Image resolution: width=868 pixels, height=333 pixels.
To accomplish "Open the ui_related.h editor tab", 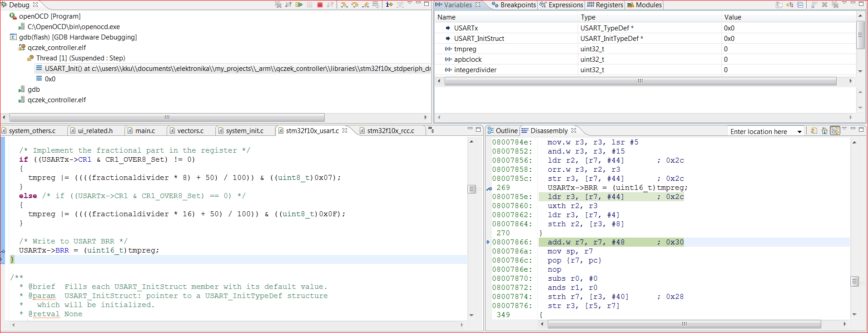I will 95,131.
